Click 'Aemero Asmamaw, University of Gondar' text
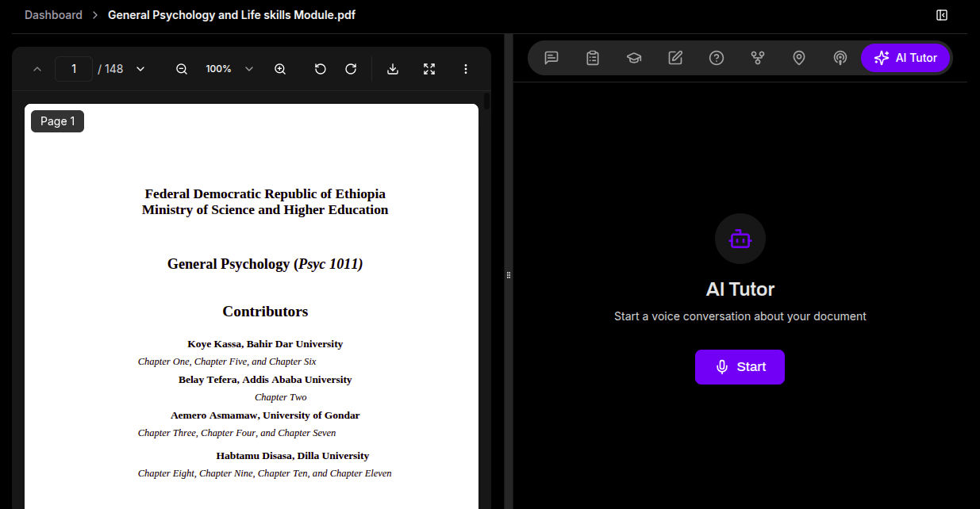Viewport: 980px width, 509px height. click(265, 415)
